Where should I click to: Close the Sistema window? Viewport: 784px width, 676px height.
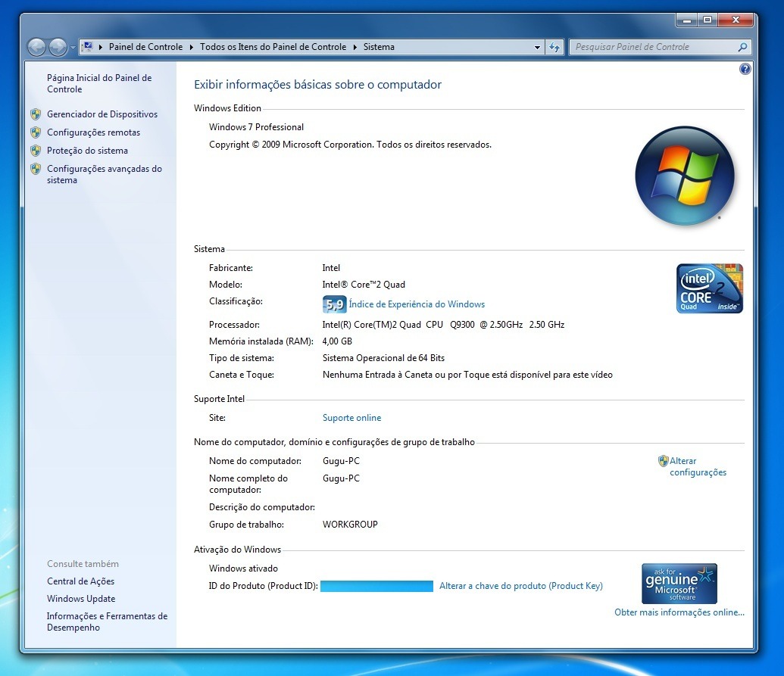point(736,20)
